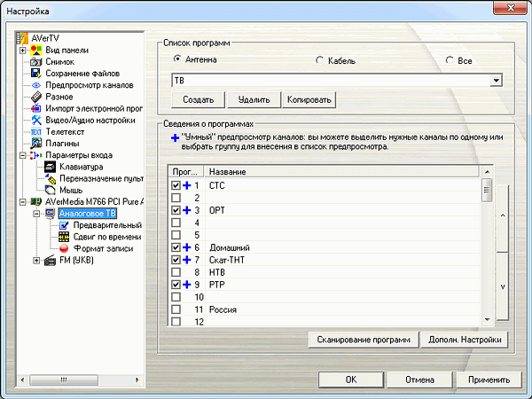Viewport: 532px width, 399px height.
Task: Click the Сканирование программ button
Action: coord(364,340)
